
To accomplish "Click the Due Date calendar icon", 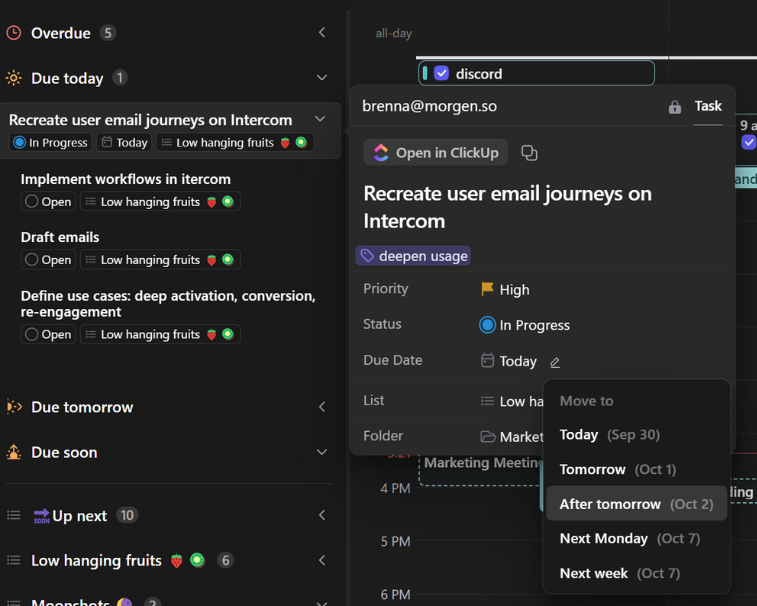I will [x=487, y=360].
